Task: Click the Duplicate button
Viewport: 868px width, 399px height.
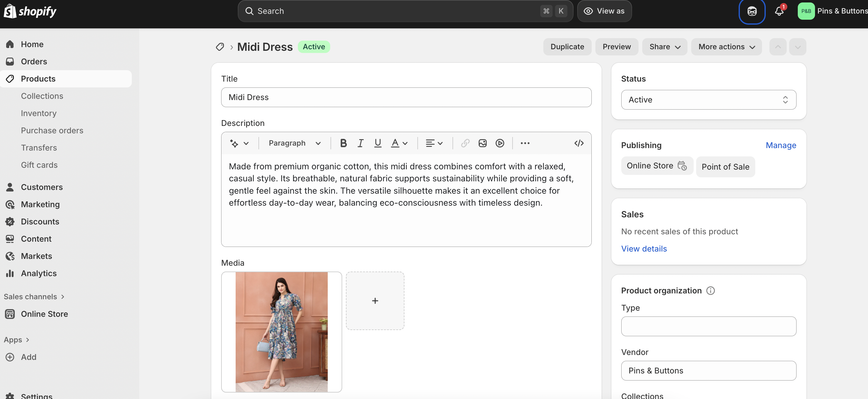Action: click(x=567, y=47)
